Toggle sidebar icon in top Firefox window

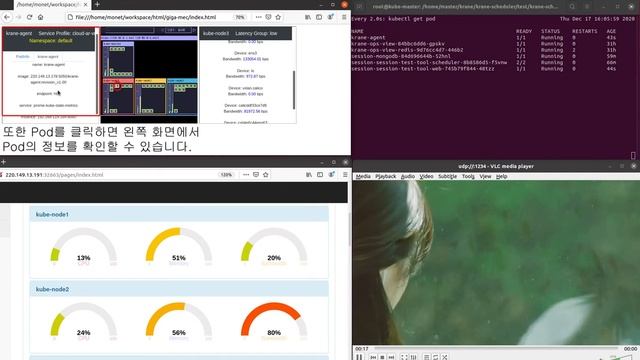pos(319,17)
